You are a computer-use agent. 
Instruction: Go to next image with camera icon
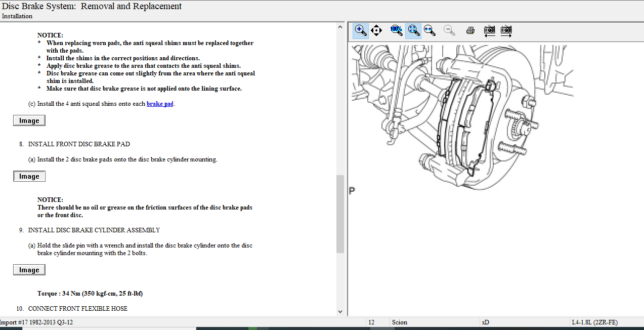click(506, 30)
